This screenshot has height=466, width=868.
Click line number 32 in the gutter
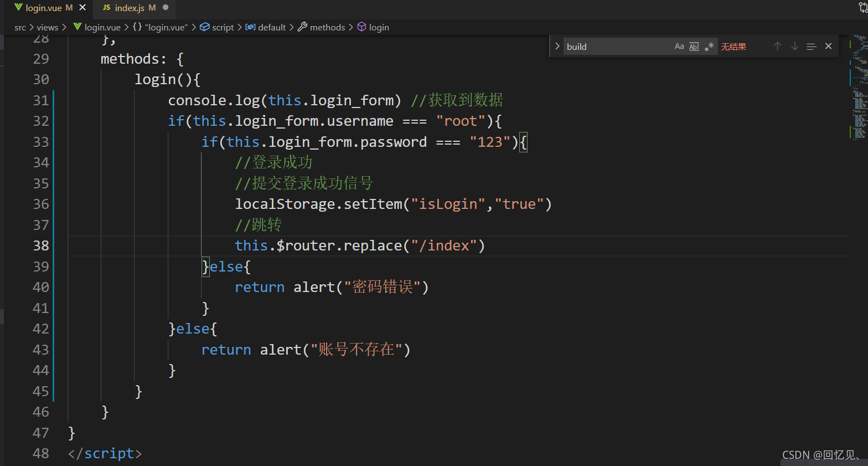41,121
